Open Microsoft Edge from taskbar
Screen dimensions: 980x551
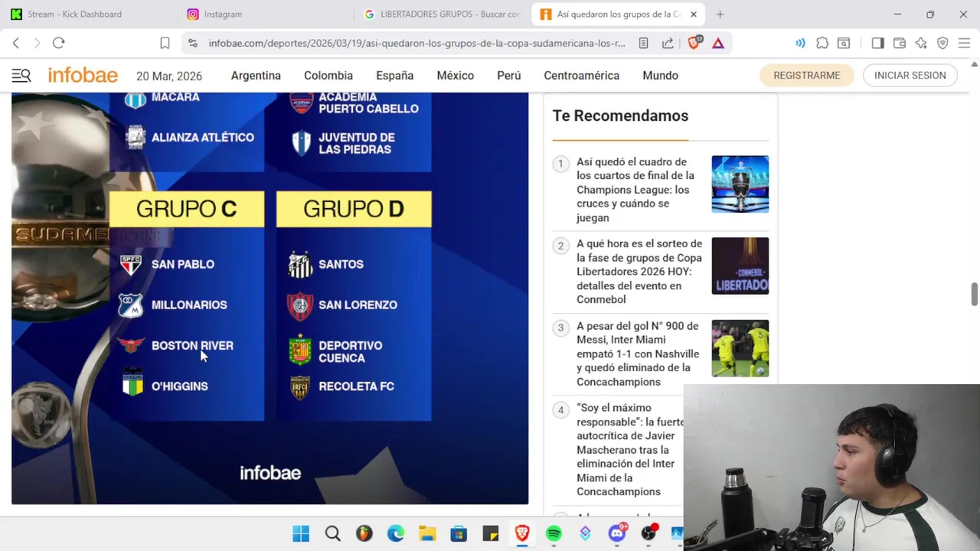396,533
